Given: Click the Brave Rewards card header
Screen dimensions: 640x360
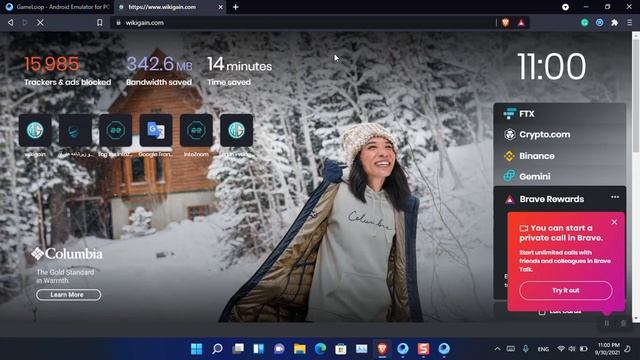Looking at the screenshot, I should (551, 199).
